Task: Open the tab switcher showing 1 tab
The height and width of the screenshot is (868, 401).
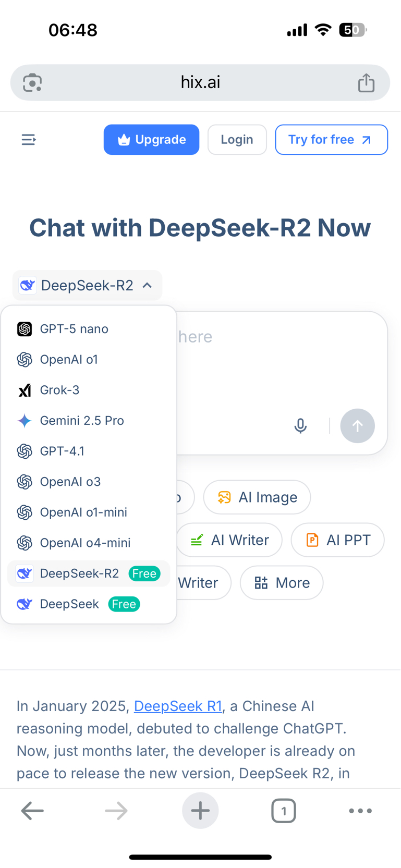Action: 283,811
